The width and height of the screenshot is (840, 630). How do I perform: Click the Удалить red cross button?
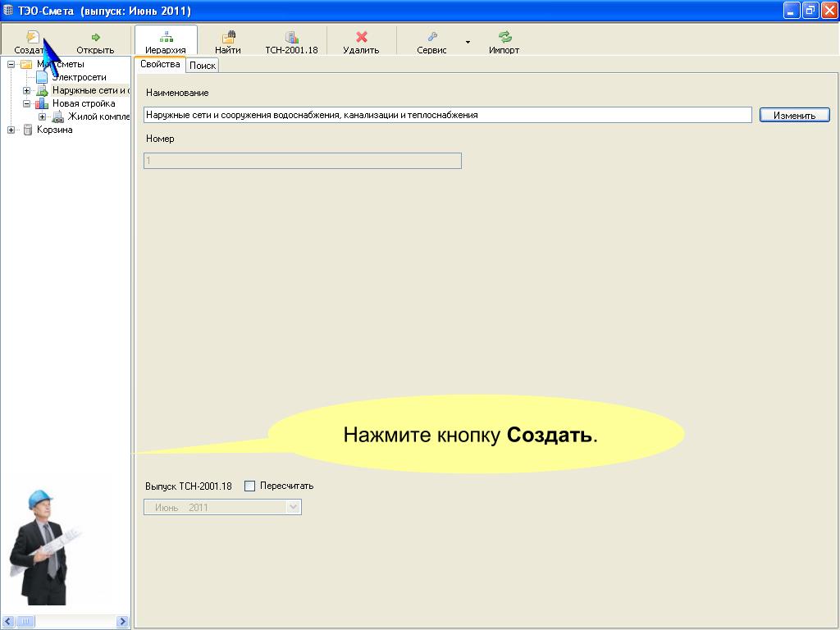(x=361, y=42)
